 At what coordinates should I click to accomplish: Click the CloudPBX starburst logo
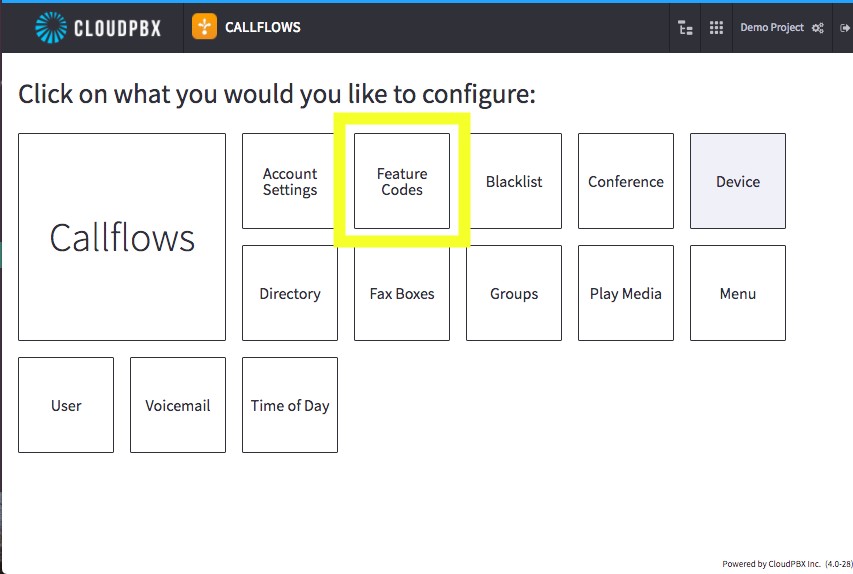[x=51, y=27]
